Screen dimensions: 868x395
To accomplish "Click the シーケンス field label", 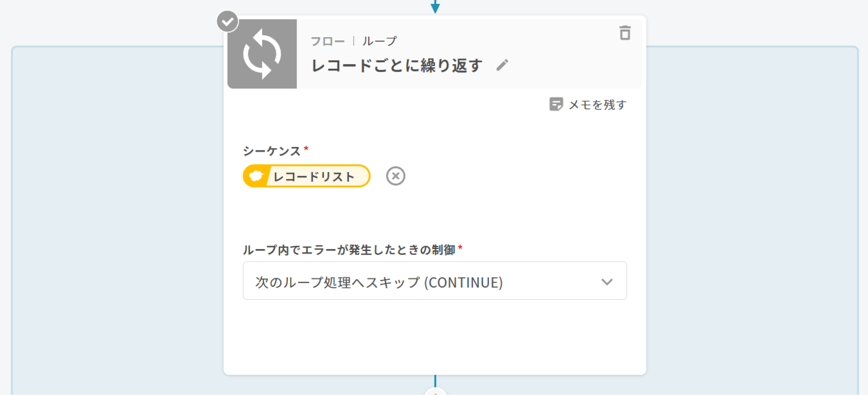I will point(272,151).
